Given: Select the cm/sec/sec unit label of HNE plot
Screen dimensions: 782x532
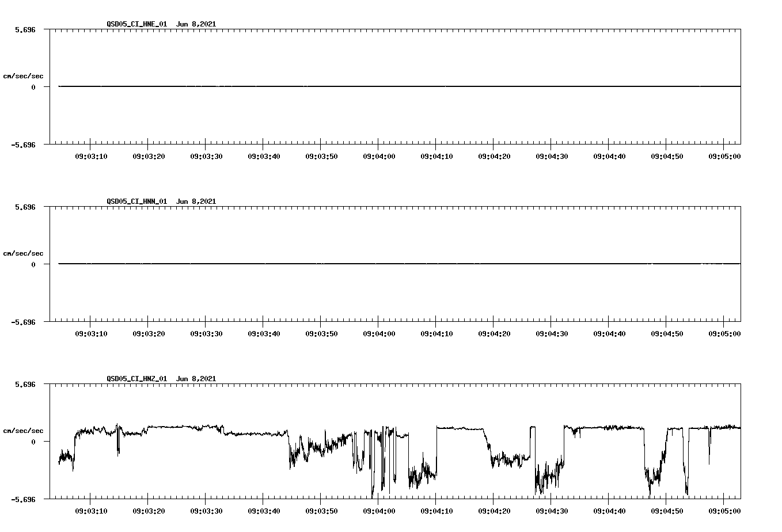Looking at the screenshot, I should click(23, 76).
